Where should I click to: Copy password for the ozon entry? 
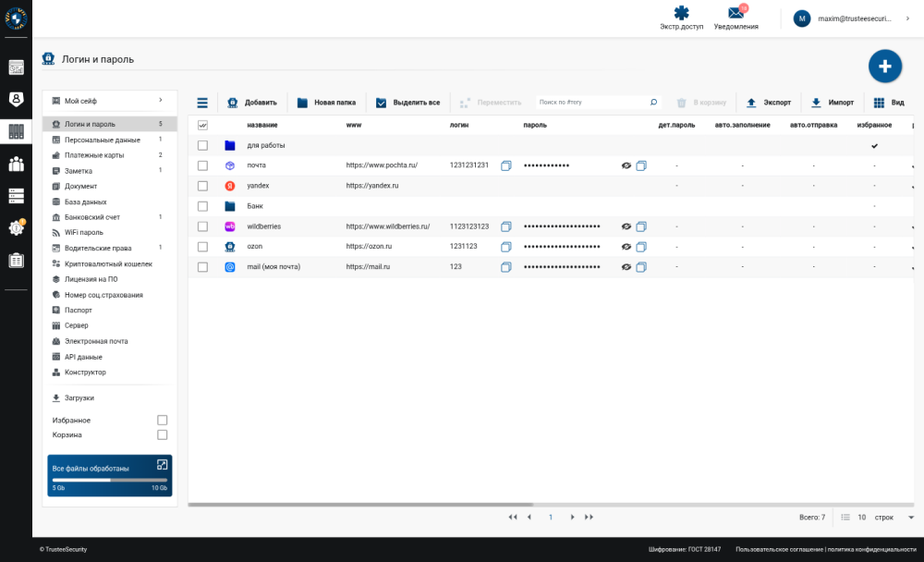[x=641, y=247]
